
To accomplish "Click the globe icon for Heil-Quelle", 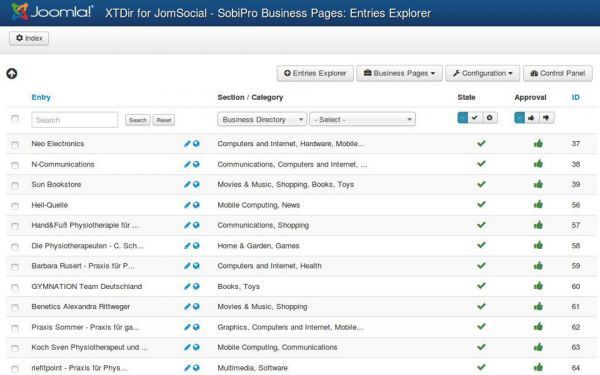I will click(196, 205).
